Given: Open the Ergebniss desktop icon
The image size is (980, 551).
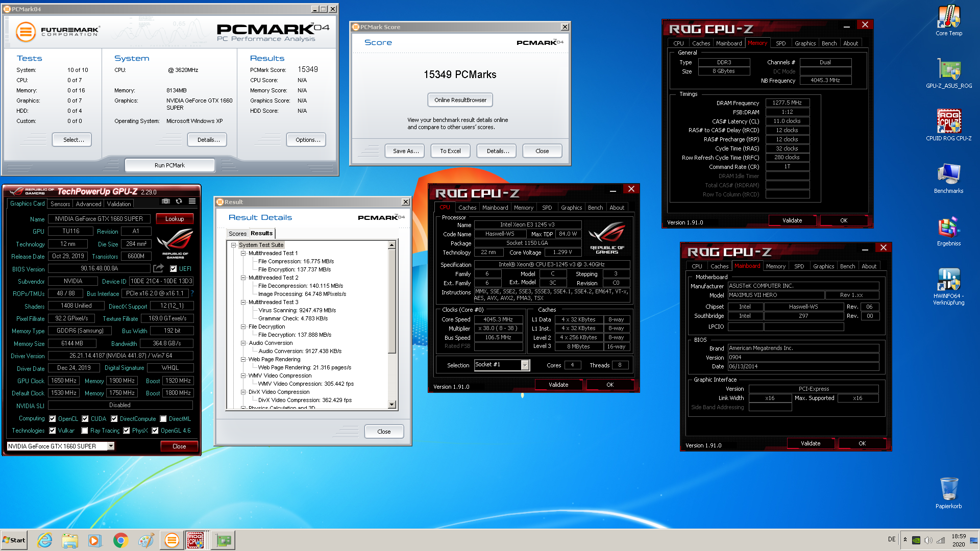Looking at the screenshot, I should click(x=948, y=231).
